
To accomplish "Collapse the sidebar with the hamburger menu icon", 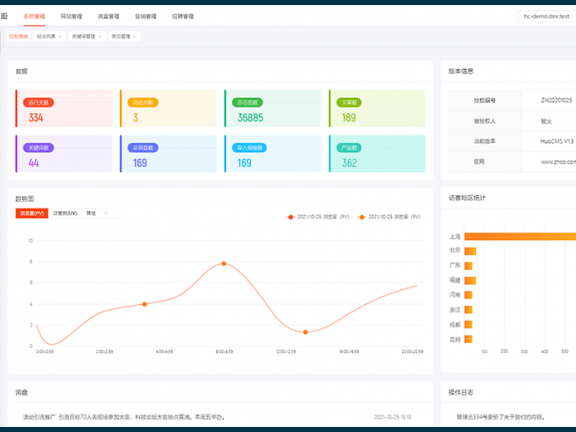I will (4, 16).
